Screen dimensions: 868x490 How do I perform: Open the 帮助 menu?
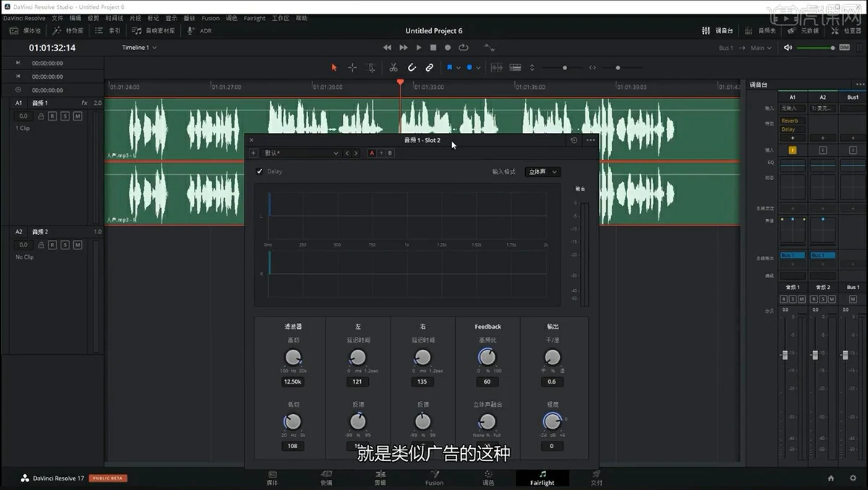[302, 18]
